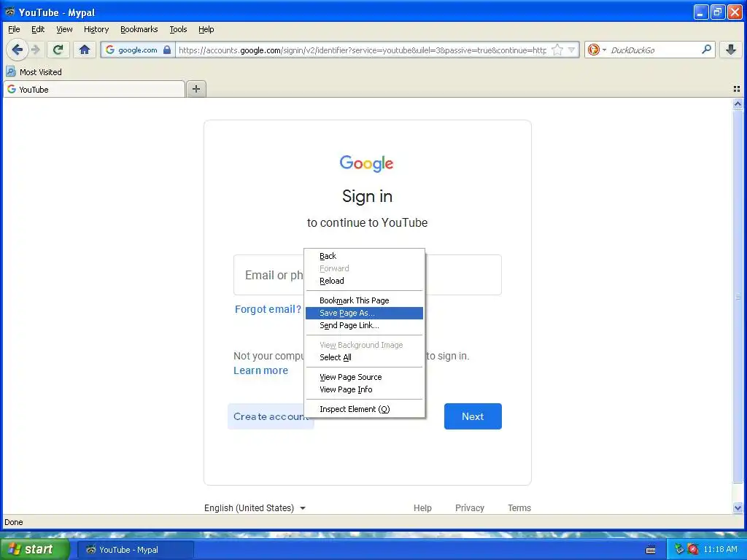Click the address bar URL field
Screen dimensions: 747x560
[x=362, y=50]
